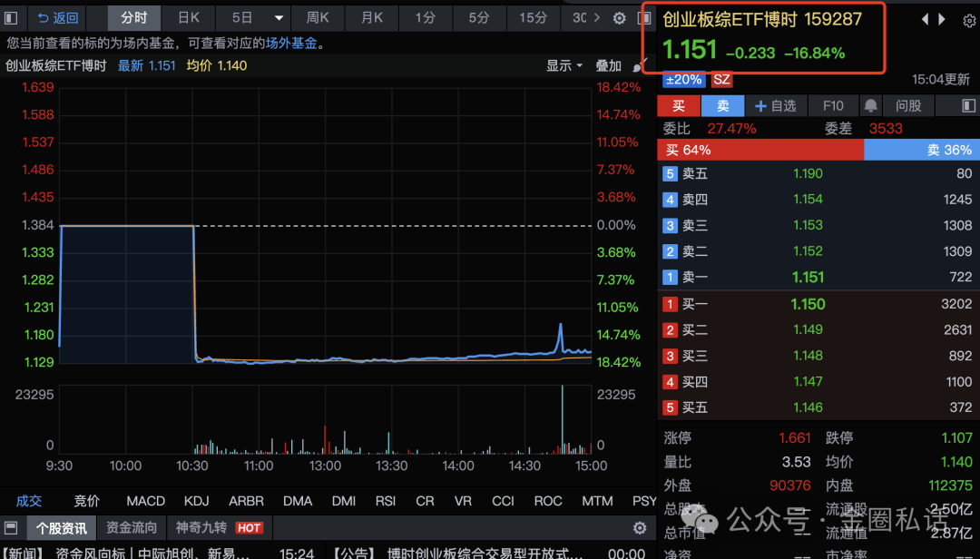
Task: Click the red 买 buy button
Action: [679, 106]
